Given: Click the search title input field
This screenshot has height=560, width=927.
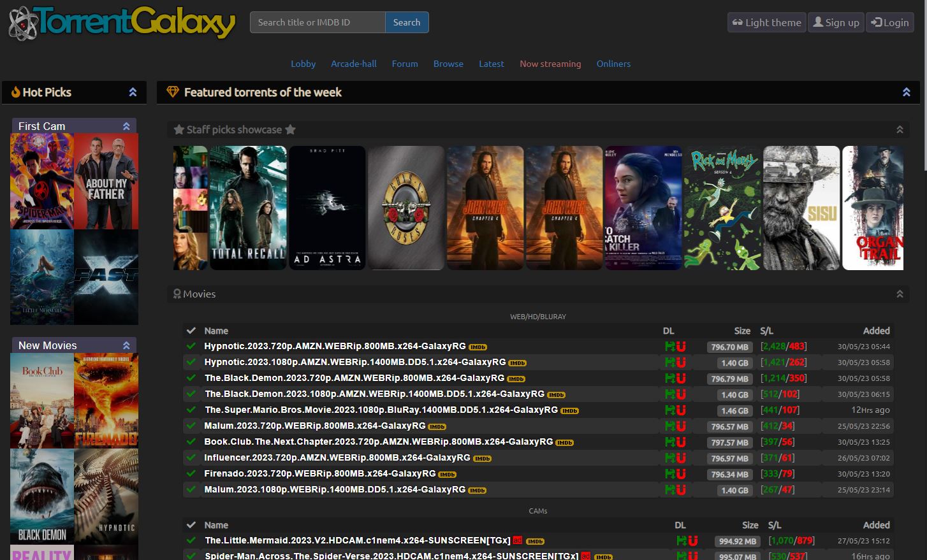Looking at the screenshot, I should coord(317,22).
